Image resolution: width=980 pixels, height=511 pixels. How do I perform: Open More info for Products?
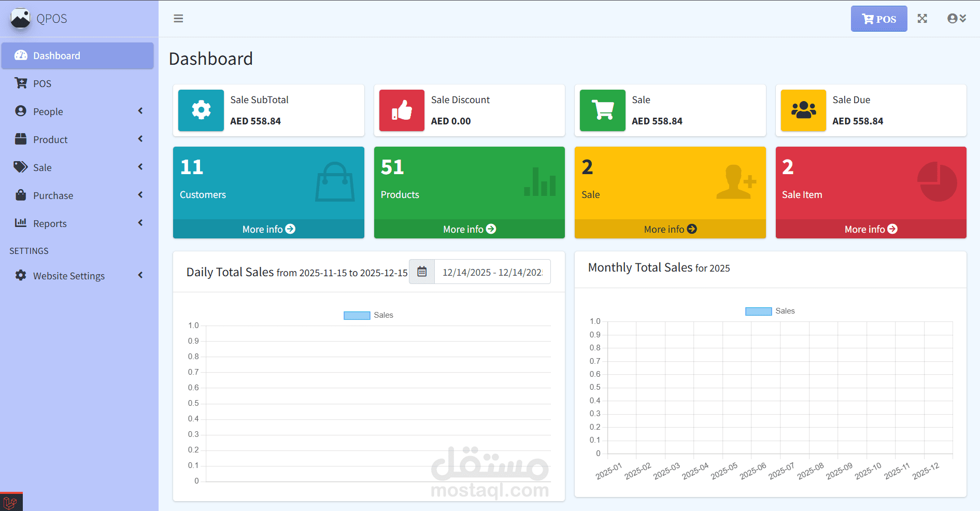[x=470, y=229]
